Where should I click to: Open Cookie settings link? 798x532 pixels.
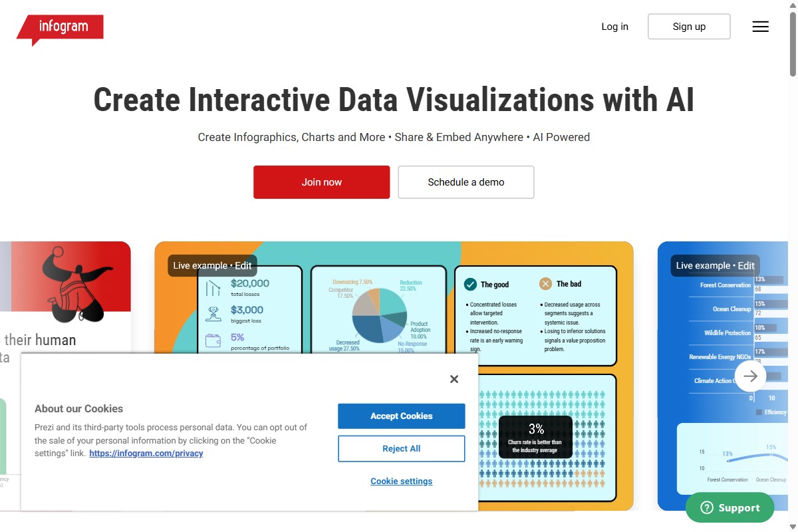(402, 481)
